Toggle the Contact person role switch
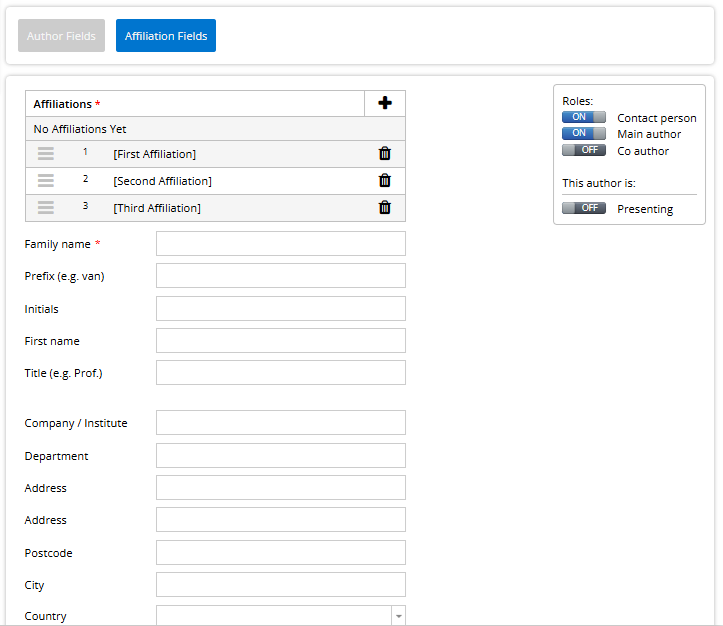The width and height of the screenshot is (723, 626). (583, 117)
